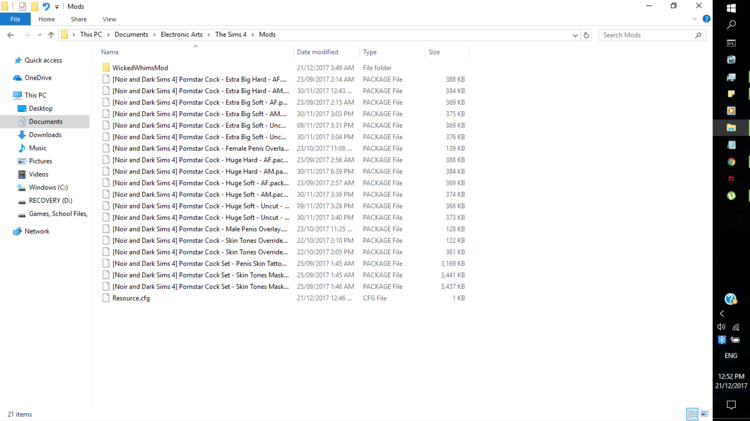Click Documents in the address breadcrumb
This screenshot has width=750, height=421.
tap(131, 34)
